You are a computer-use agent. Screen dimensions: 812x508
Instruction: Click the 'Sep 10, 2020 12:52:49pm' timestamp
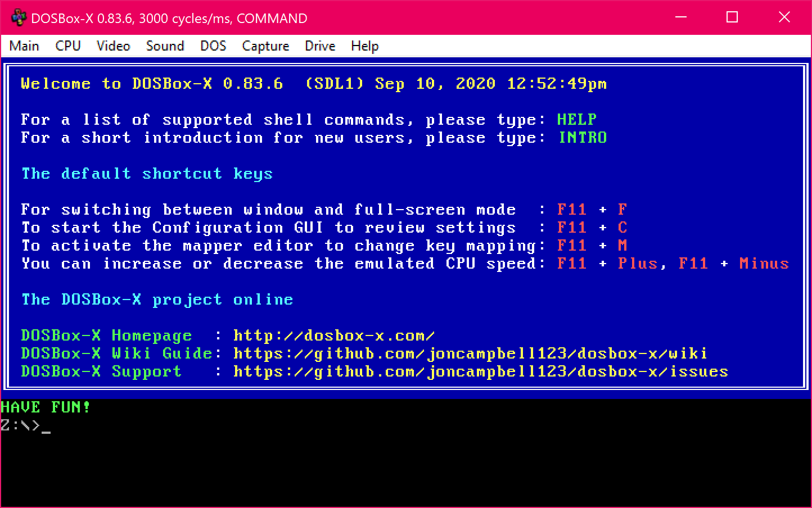491,84
